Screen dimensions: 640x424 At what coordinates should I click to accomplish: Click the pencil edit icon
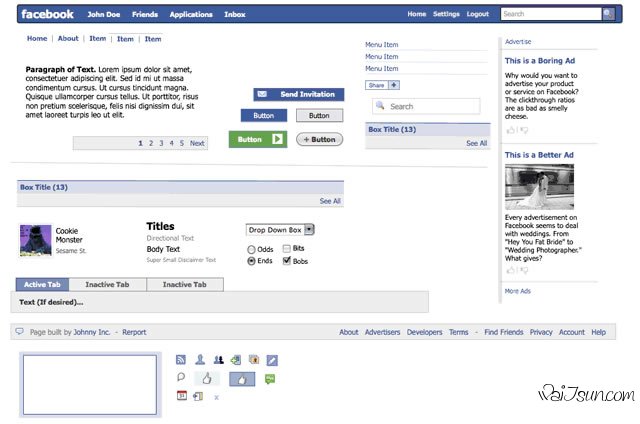click(x=272, y=360)
